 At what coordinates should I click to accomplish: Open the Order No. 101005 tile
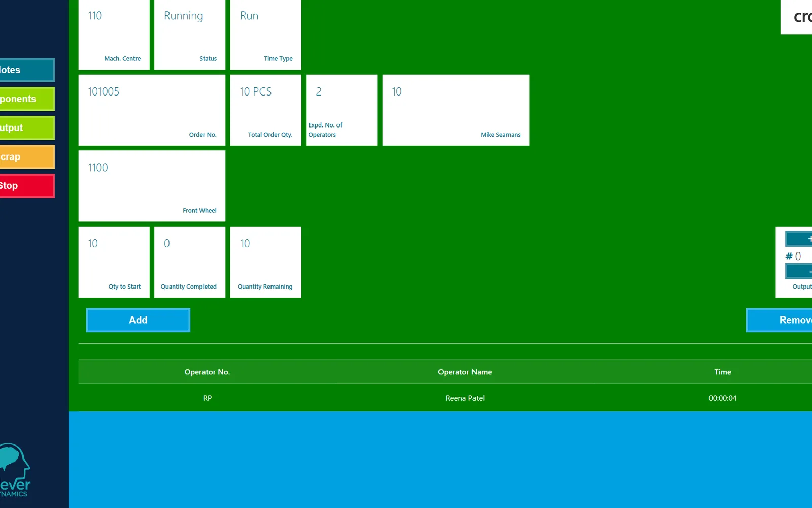pos(152,110)
